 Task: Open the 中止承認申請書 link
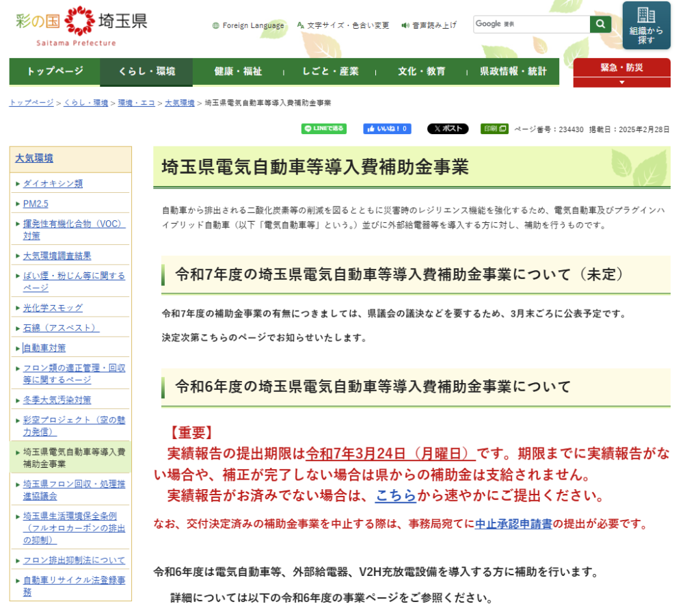513,523
